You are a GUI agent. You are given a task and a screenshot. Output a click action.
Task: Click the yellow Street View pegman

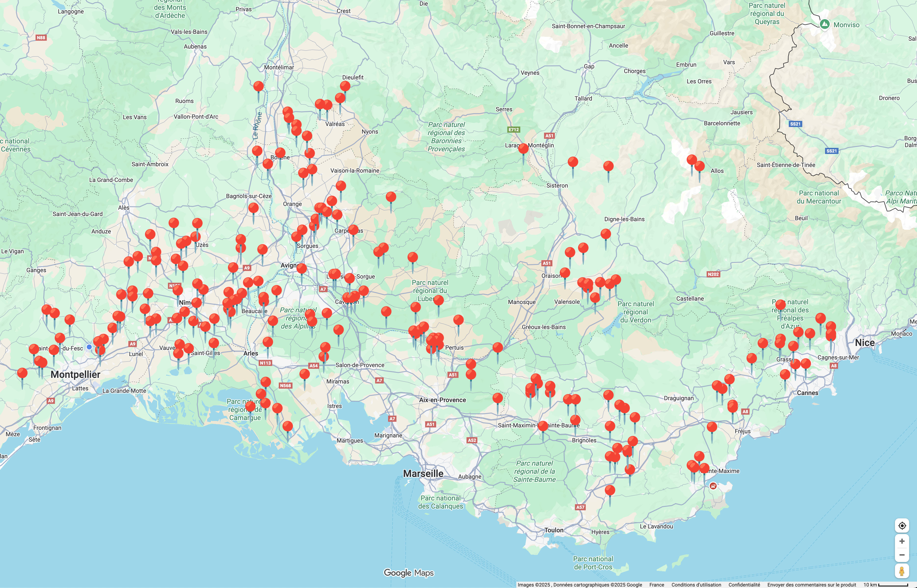pos(902,571)
